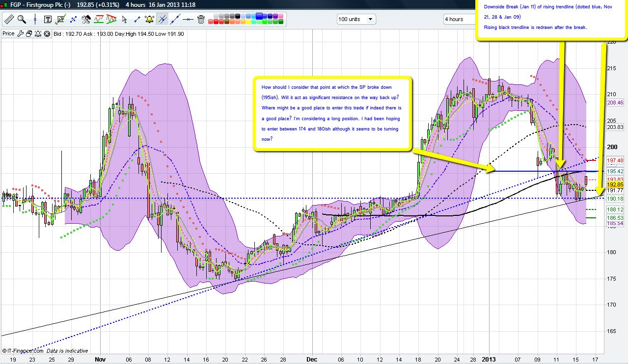Open the 4 hours timeframe dropdown
Screen dimensions: 628x364
coord(462,20)
